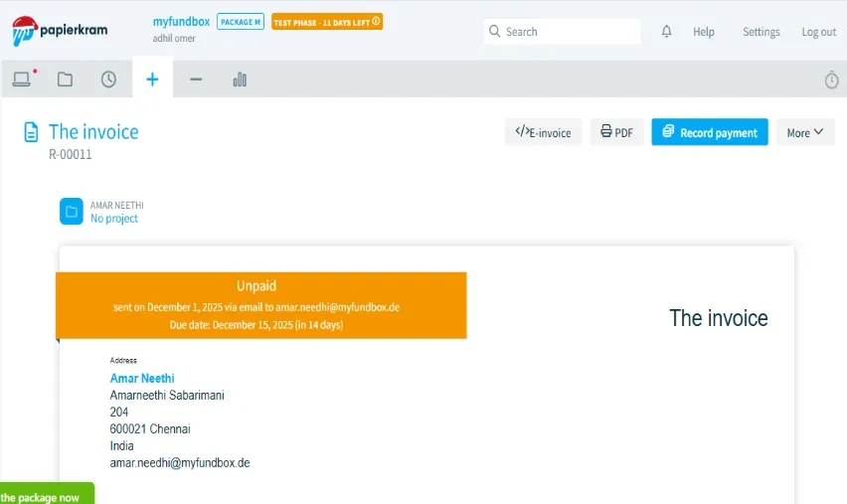
Task: Download the invoice as PDF
Action: [x=616, y=132]
